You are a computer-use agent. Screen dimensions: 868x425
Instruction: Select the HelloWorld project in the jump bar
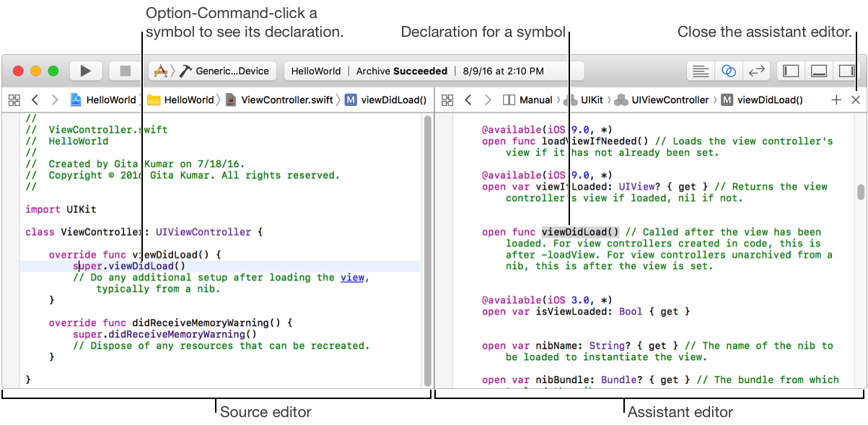coord(103,100)
